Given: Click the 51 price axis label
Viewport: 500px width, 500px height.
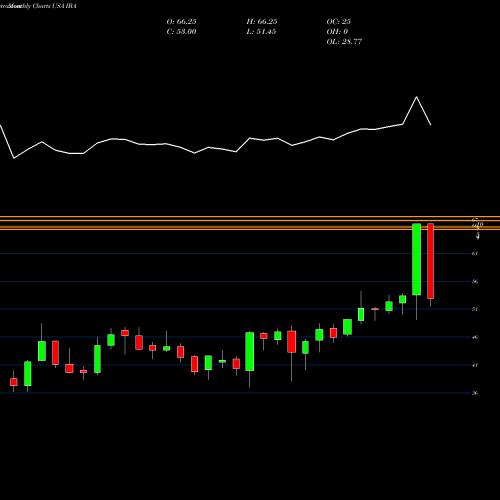Looking at the screenshot, I should pos(475,309).
